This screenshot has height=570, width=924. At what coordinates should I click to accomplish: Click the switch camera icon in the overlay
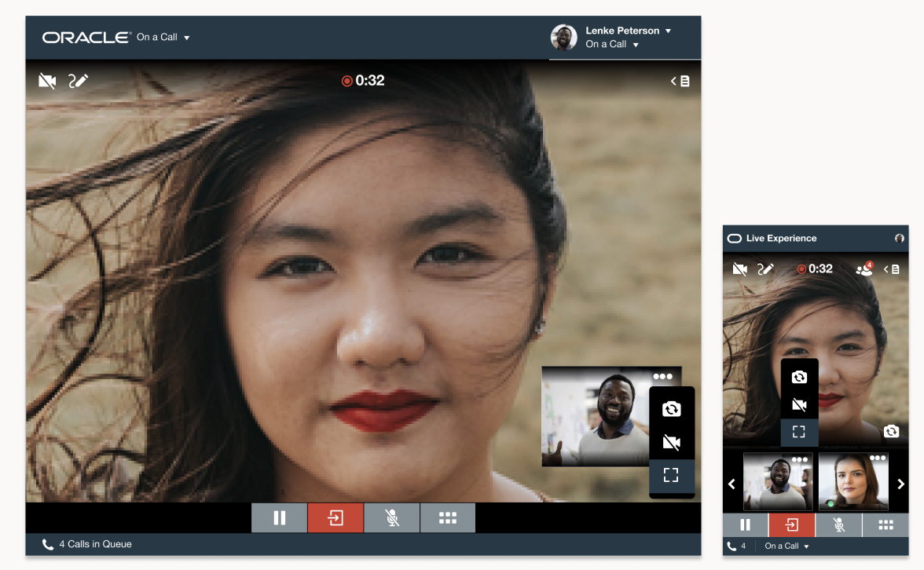tap(672, 407)
